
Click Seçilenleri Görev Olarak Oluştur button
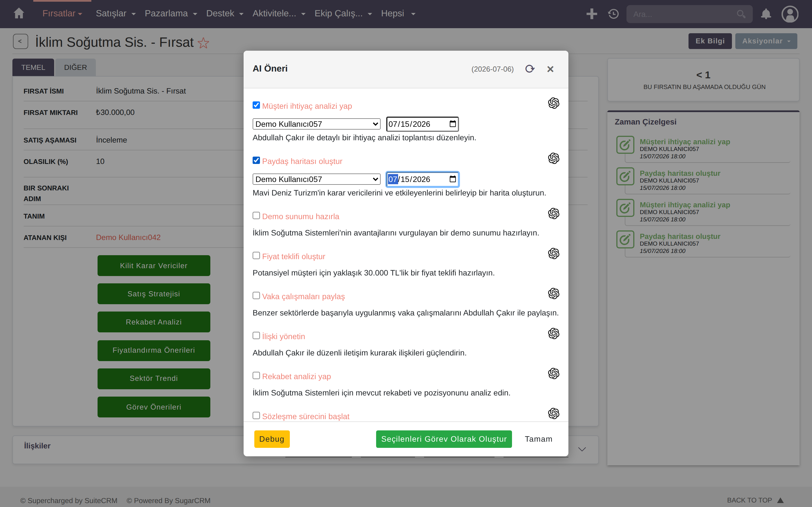pyautogui.click(x=444, y=439)
